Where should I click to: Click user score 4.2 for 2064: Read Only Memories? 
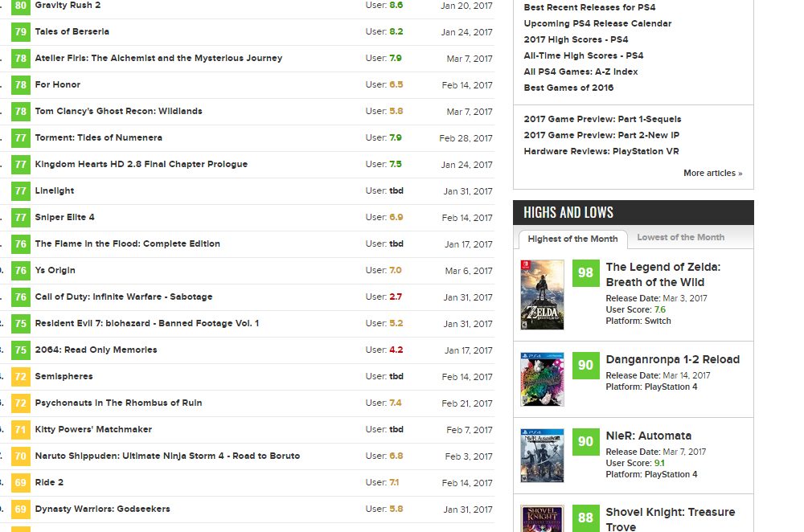(x=396, y=350)
